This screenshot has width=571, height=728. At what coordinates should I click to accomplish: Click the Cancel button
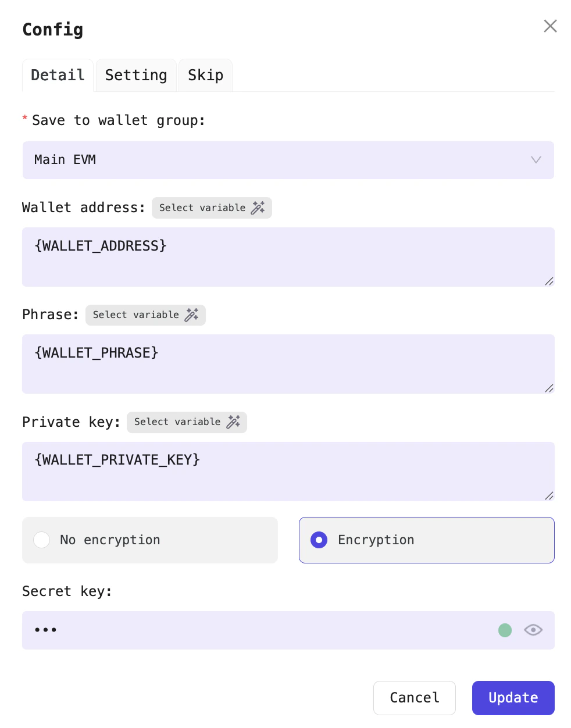(x=414, y=698)
